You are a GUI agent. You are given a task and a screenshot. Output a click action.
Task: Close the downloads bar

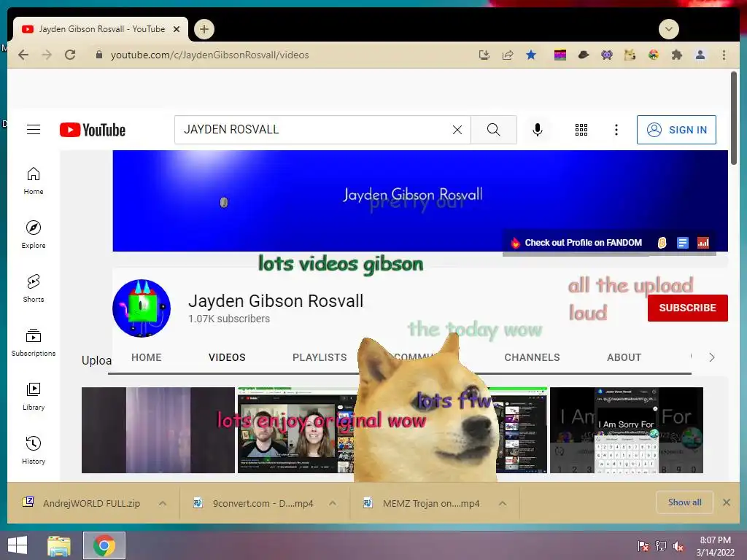(x=727, y=502)
